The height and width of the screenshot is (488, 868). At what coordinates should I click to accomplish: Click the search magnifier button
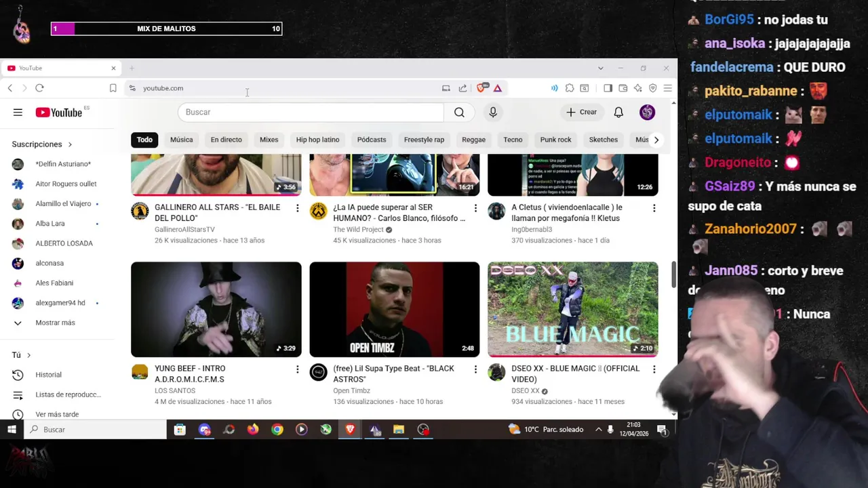pyautogui.click(x=459, y=113)
